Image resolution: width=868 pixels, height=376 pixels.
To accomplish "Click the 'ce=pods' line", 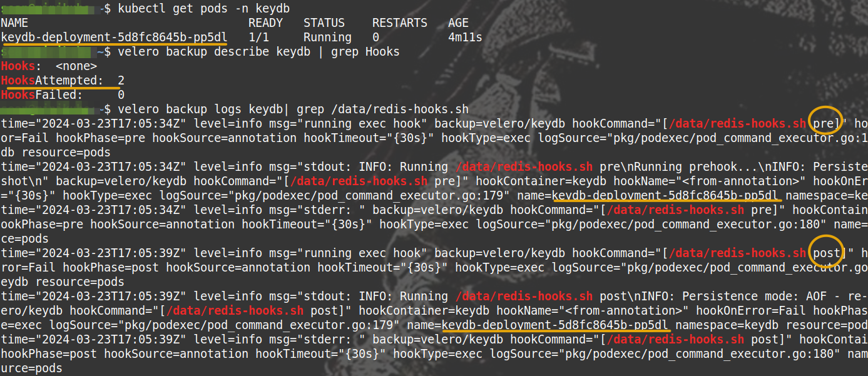I will tap(25, 239).
